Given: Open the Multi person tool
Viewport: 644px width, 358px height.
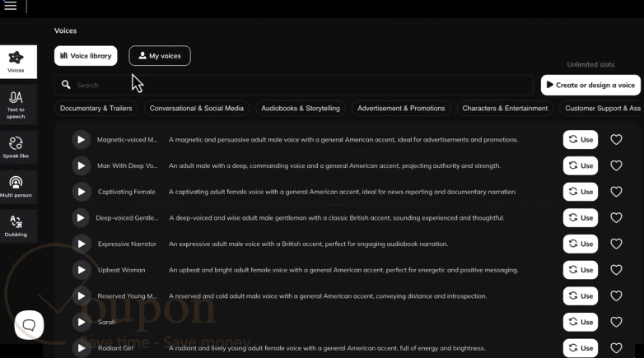Looking at the screenshot, I should (16, 187).
